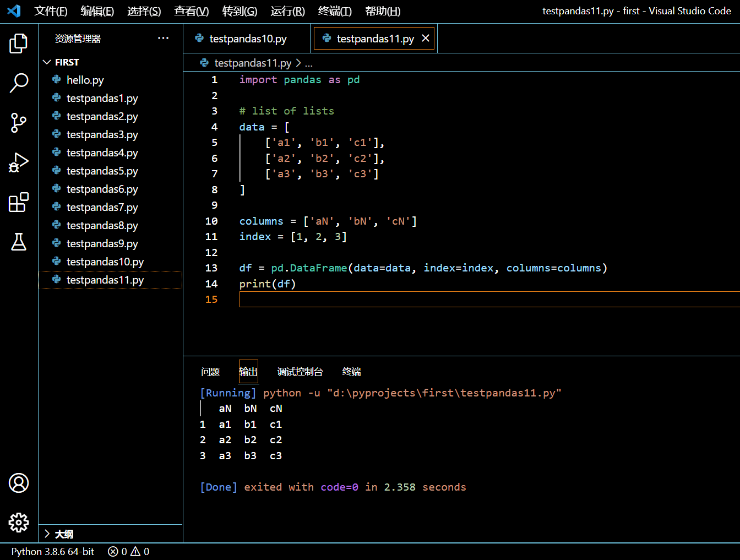Image resolution: width=740 pixels, height=560 pixels.
Task: Switch to the 终端 panel tab
Action: coord(351,372)
